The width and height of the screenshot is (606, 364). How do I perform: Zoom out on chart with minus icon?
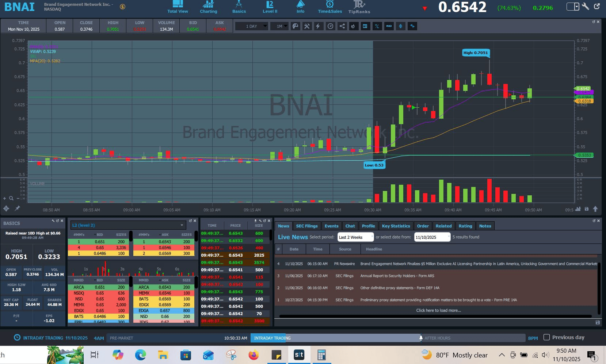(x=18, y=199)
